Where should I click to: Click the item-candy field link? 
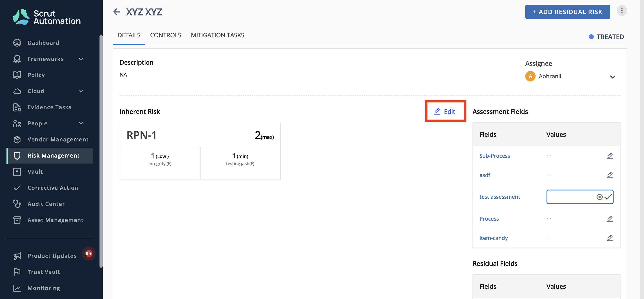[x=494, y=238]
